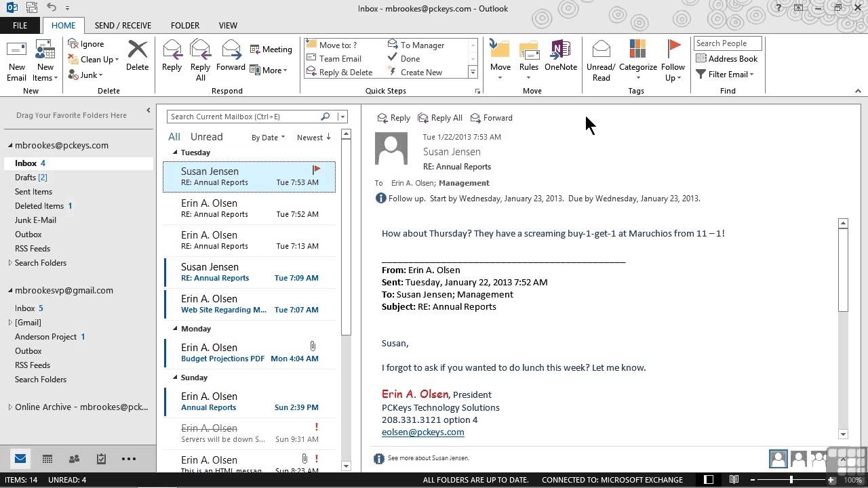Expand Search Folders under pckeys account
Screen dimensions: 868x488
coord(10,263)
